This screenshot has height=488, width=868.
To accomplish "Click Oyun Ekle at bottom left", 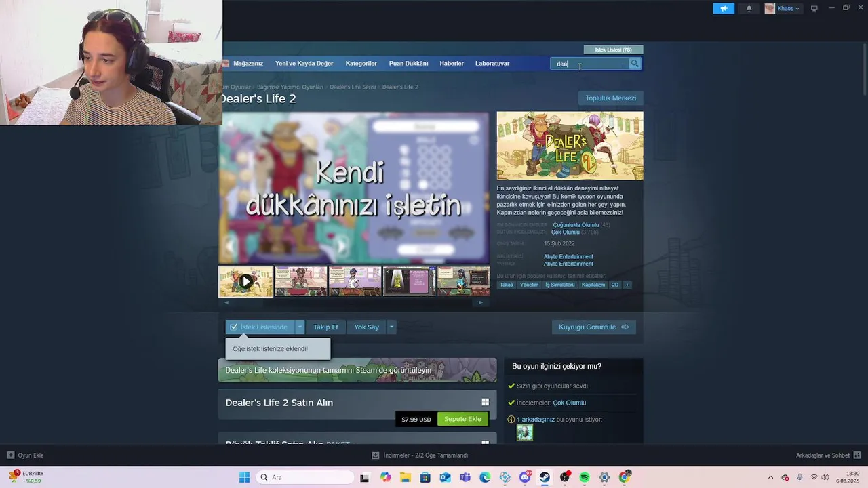I will coord(25,455).
